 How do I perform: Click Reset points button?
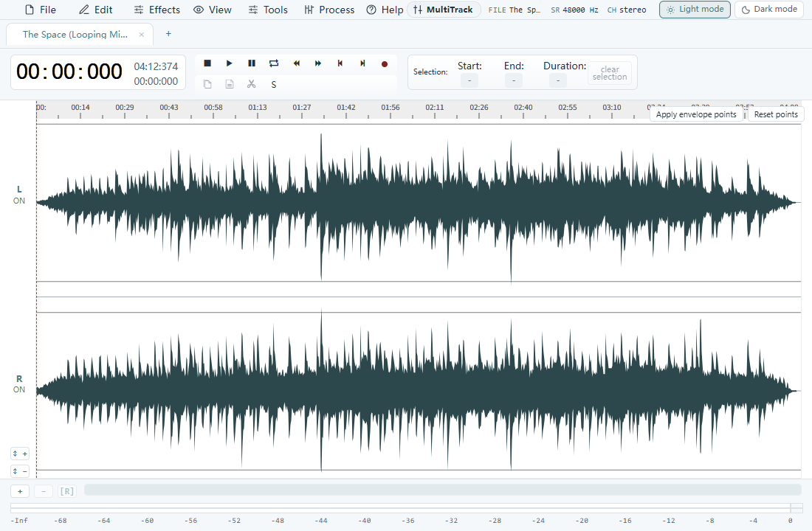point(776,114)
